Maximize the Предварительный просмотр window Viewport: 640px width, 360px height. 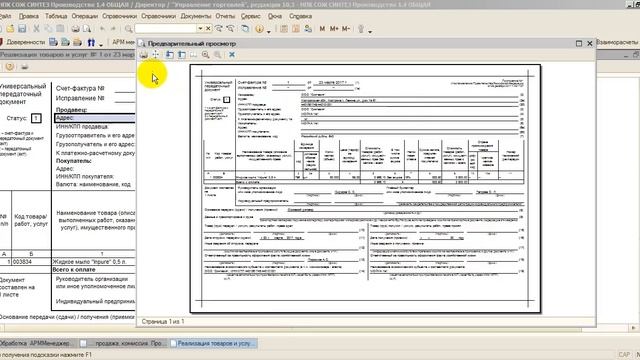tap(579, 43)
